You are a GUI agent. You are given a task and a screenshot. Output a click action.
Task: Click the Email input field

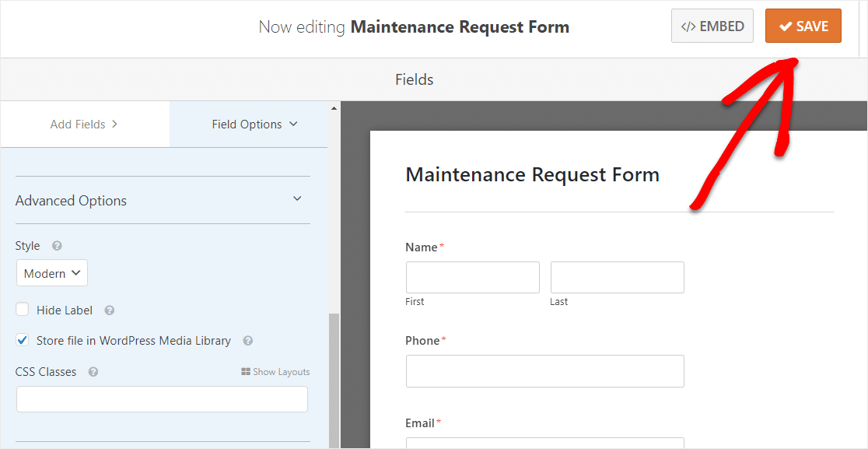click(x=545, y=443)
